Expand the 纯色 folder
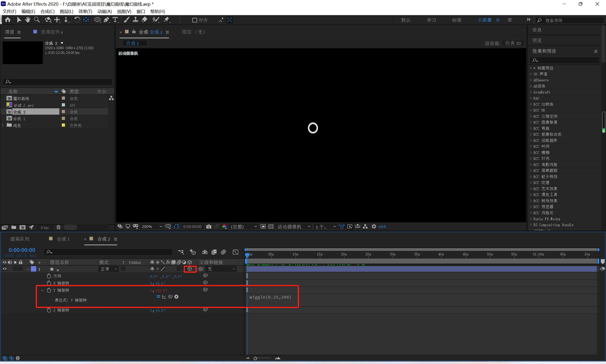The image size is (606, 364). (x=3, y=125)
